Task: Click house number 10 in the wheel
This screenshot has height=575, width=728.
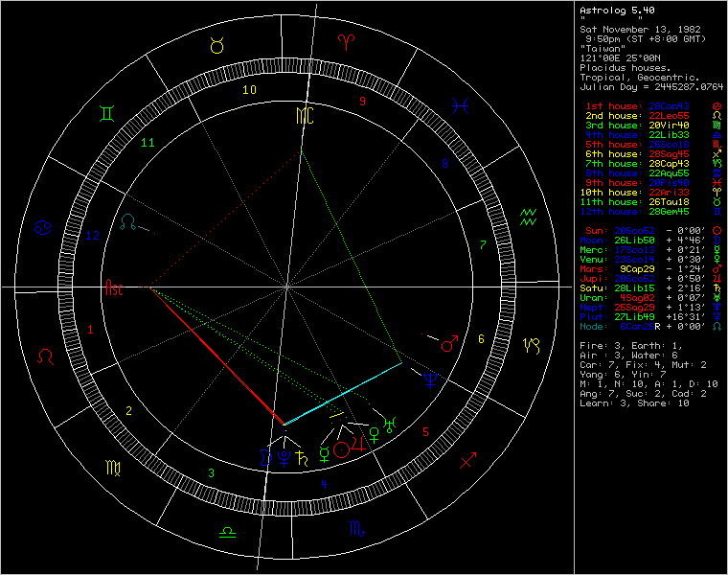Action: pyautogui.click(x=249, y=90)
